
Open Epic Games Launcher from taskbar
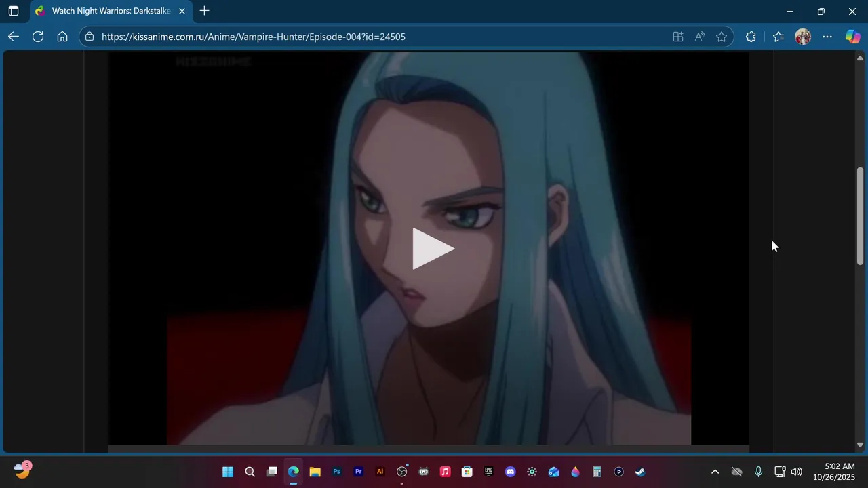(x=488, y=472)
